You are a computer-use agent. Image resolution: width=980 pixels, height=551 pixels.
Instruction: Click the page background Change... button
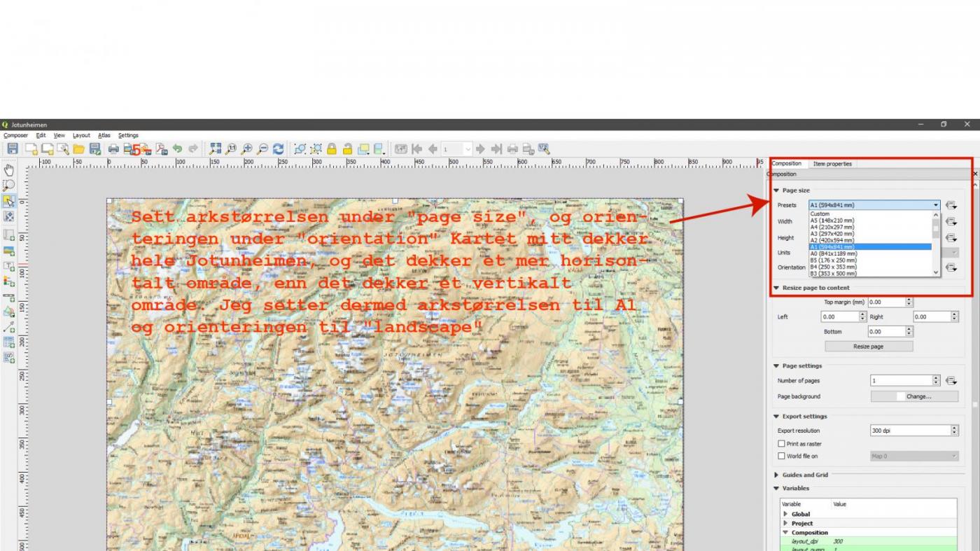(914, 396)
